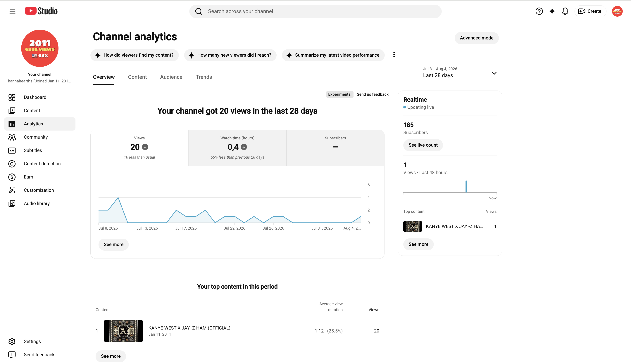Click the Dashboard sidebar icon
The height and width of the screenshot is (364, 631).
tap(12, 97)
